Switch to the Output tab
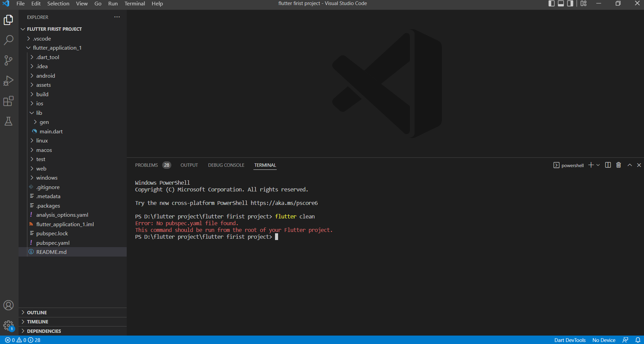The image size is (644, 344). (189, 165)
